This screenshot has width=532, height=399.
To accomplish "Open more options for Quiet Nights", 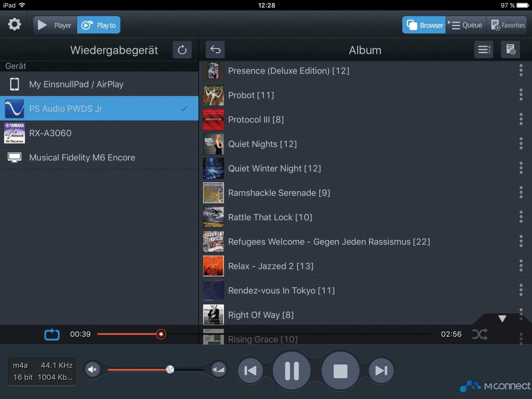I will pyautogui.click(x=521, y=144).
